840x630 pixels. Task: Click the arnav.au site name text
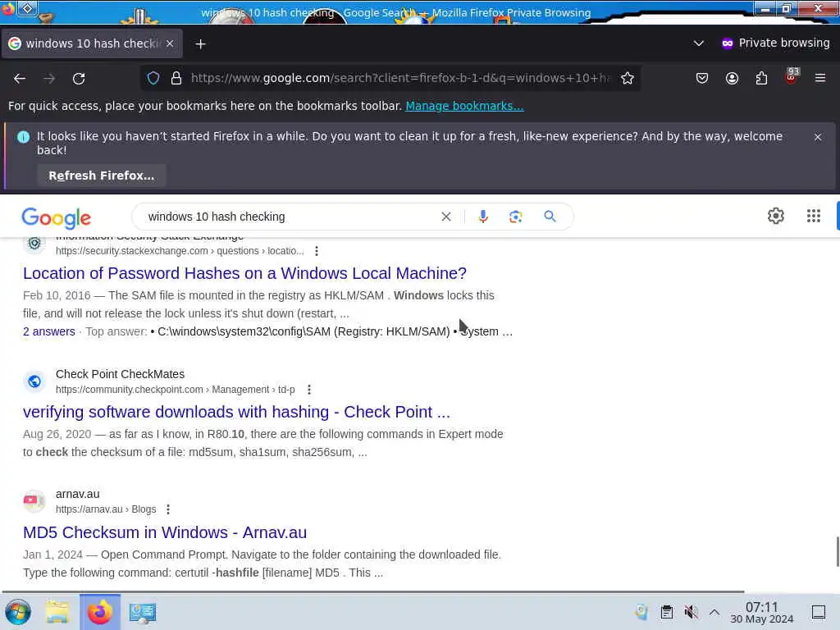coord(78,494)
